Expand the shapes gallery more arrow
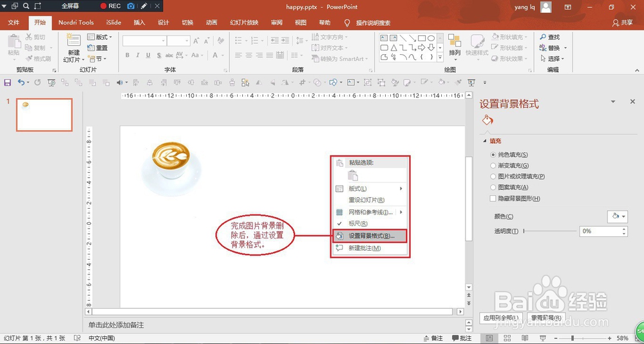Image resolution: width=644 pixels, height=344 pixels. pos(440,57)
